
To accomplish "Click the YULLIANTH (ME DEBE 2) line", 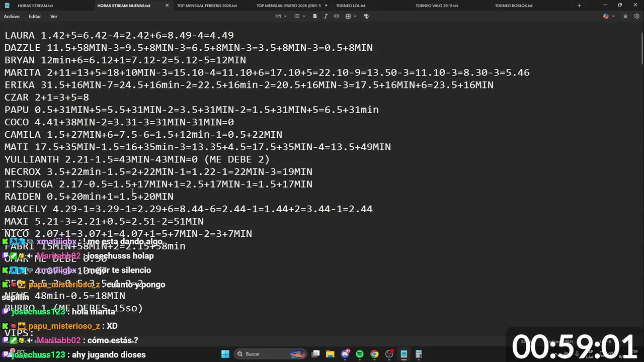I will [137, 159].
